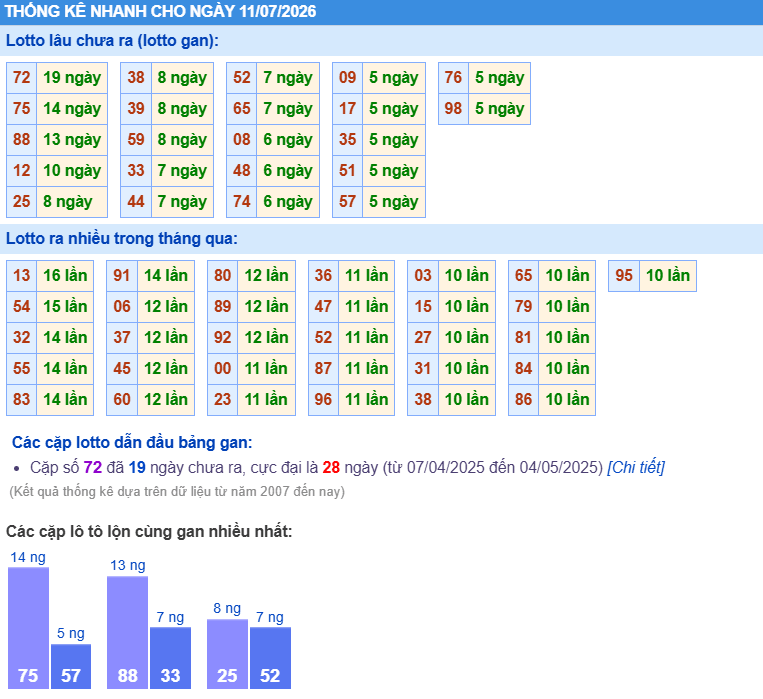Click the blue bar labeled 57
The width and height of the screenshot is (763, 699).
point(71,666)
